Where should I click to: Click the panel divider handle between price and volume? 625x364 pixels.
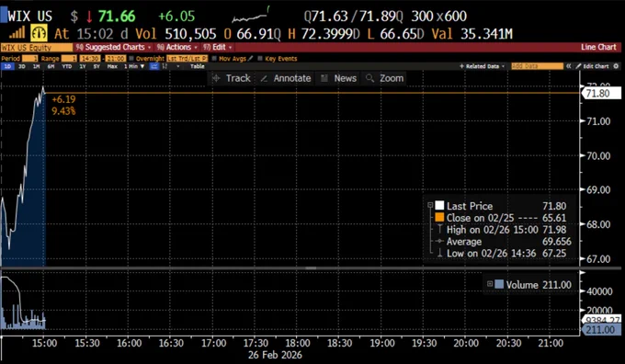pos(311,268)
